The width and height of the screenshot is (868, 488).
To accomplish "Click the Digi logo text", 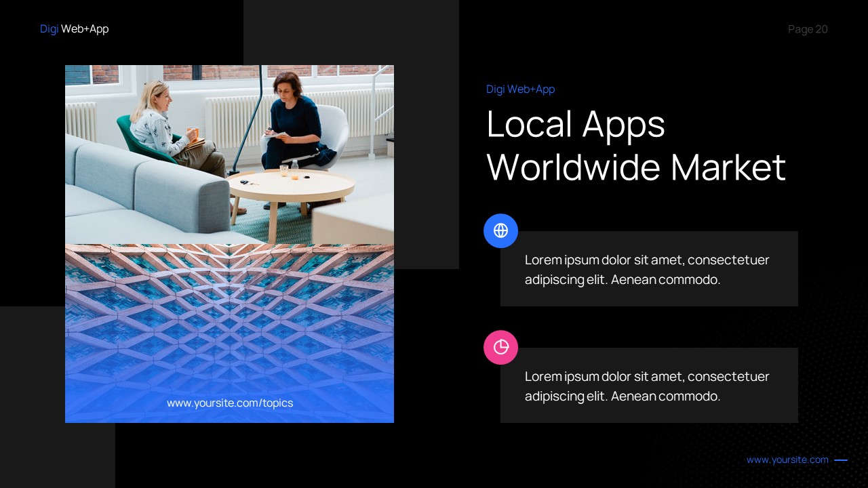I will coord(49,29).
